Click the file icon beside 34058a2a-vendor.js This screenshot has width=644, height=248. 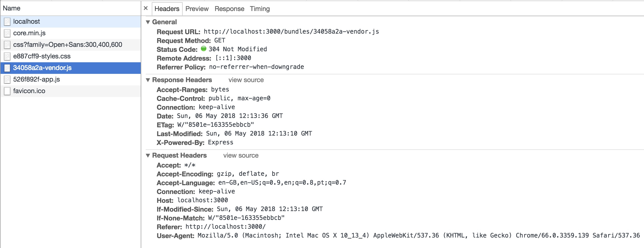[x=7, y=68]
